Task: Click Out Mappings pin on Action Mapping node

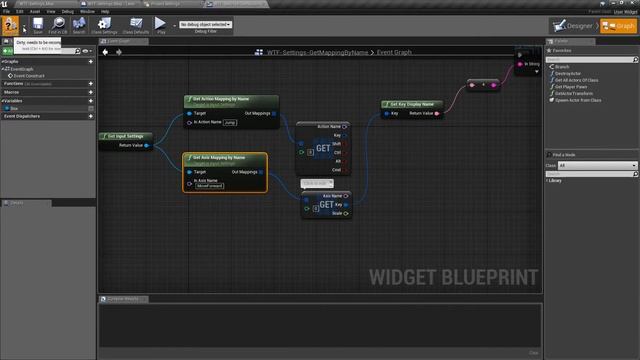Action: point(274,113)
